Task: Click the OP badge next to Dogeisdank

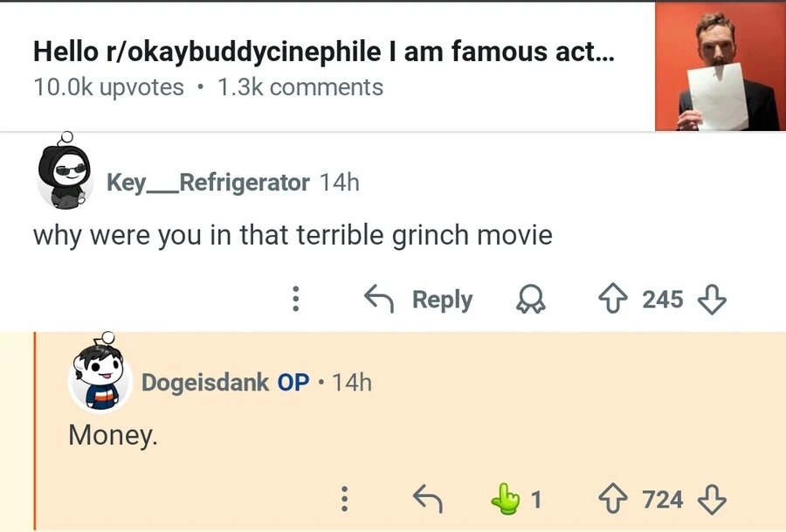Action: [x=293, y=383]
